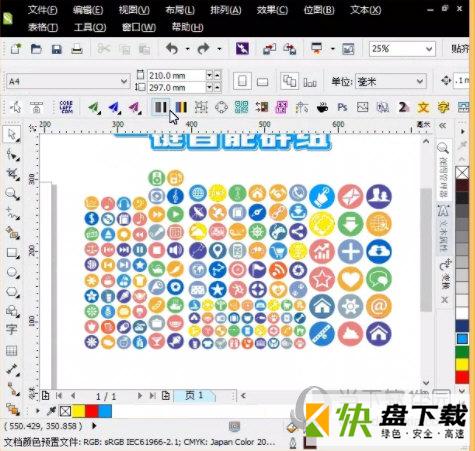Set page to landscape orientation

click(x=263, y=82)
